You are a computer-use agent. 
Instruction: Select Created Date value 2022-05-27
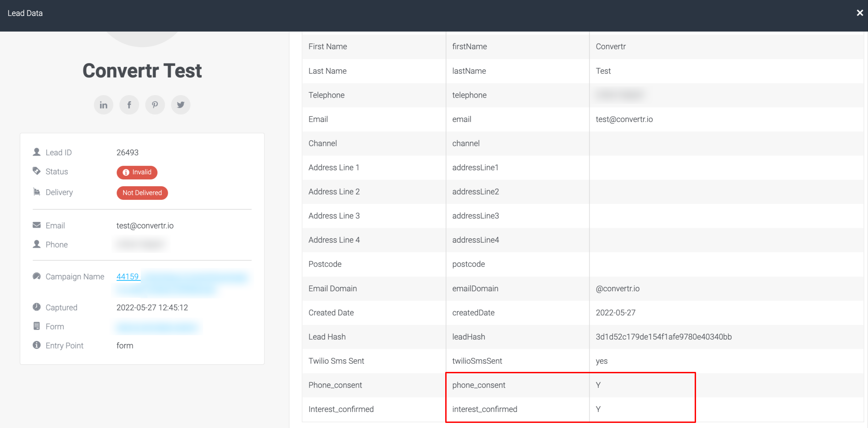[615, 313]
